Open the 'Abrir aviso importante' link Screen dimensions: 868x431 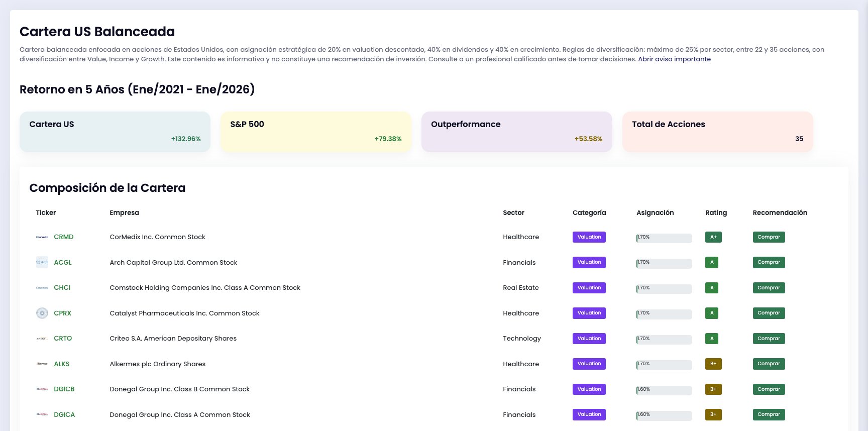coord(674,59)
